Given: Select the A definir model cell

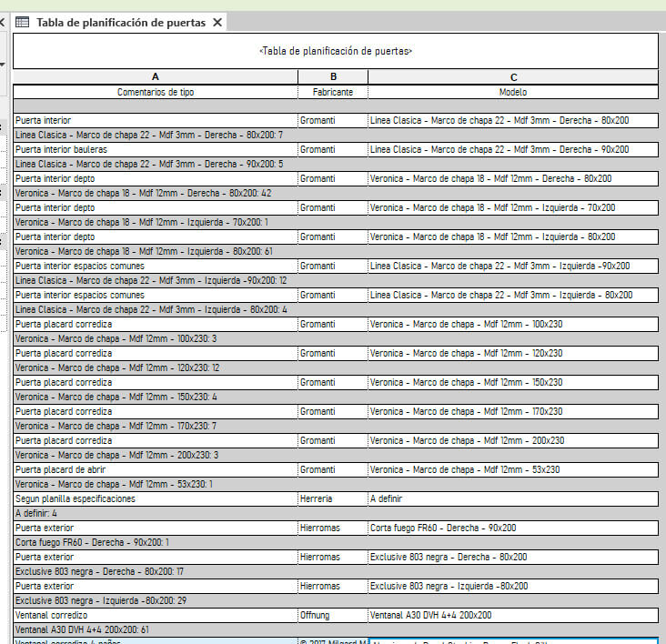Looking at the screenshot, I should point(513,498).
